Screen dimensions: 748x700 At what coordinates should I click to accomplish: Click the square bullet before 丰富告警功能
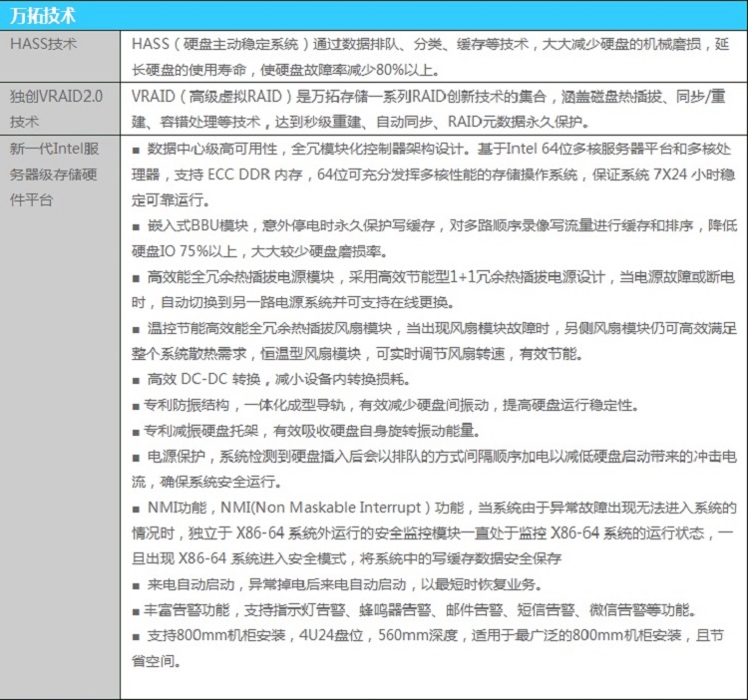[137, 611]
